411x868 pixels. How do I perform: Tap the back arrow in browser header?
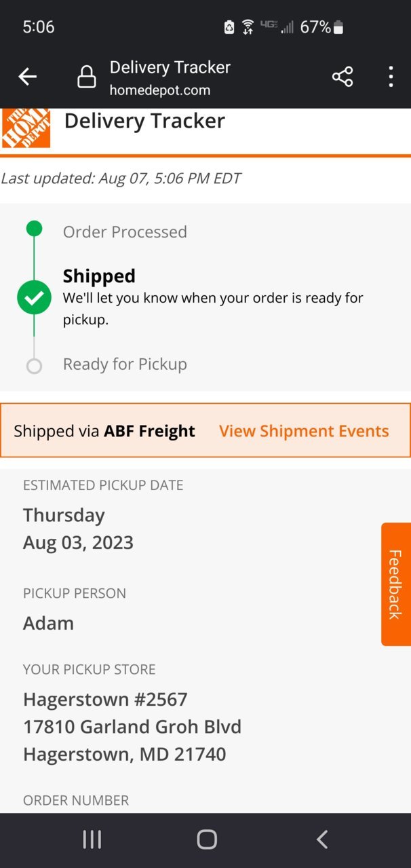[x=27, y=77]
